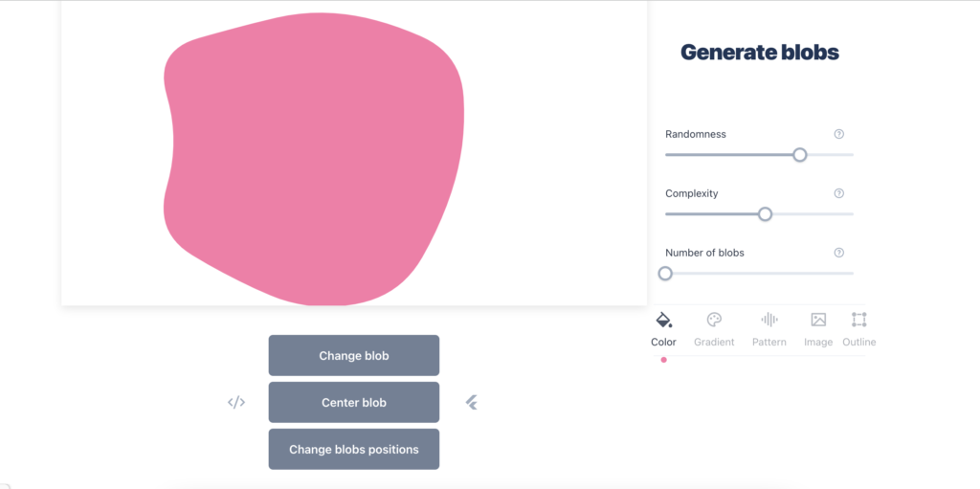Switch to the Pattern tab label
Screen dimensions: 980x489
(x=768, y=342)
